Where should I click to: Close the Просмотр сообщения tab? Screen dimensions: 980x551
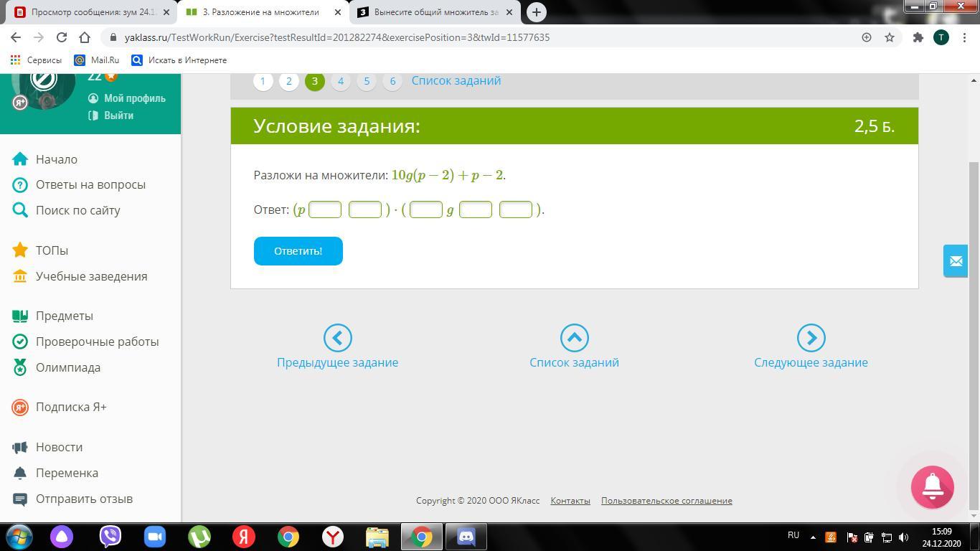coord(166,12)
